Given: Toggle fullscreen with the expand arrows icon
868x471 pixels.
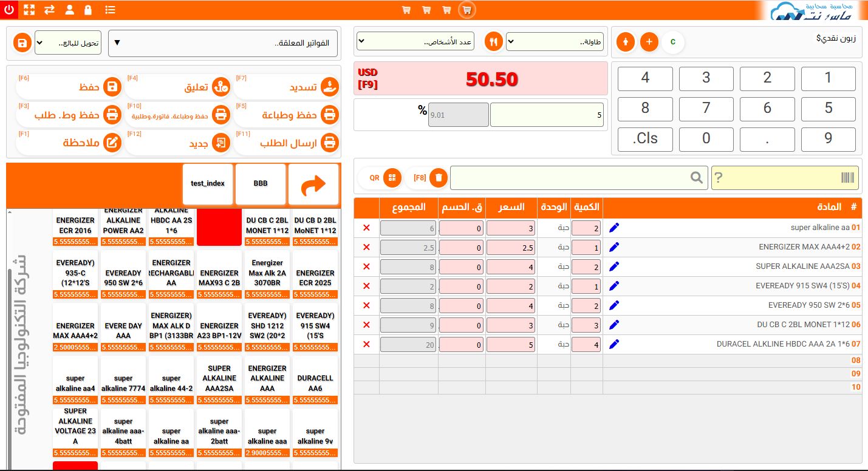Looking at the screenshot, I should pos(29,10).
